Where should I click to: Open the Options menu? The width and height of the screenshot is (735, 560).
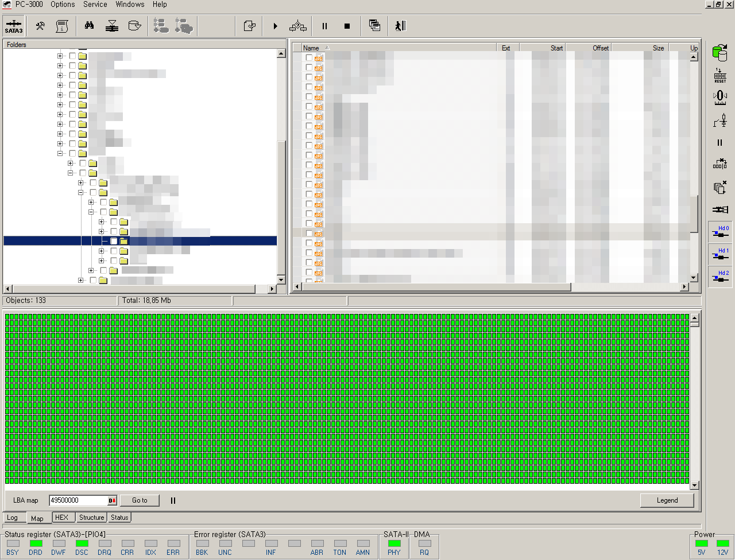(x=63, y=4)
